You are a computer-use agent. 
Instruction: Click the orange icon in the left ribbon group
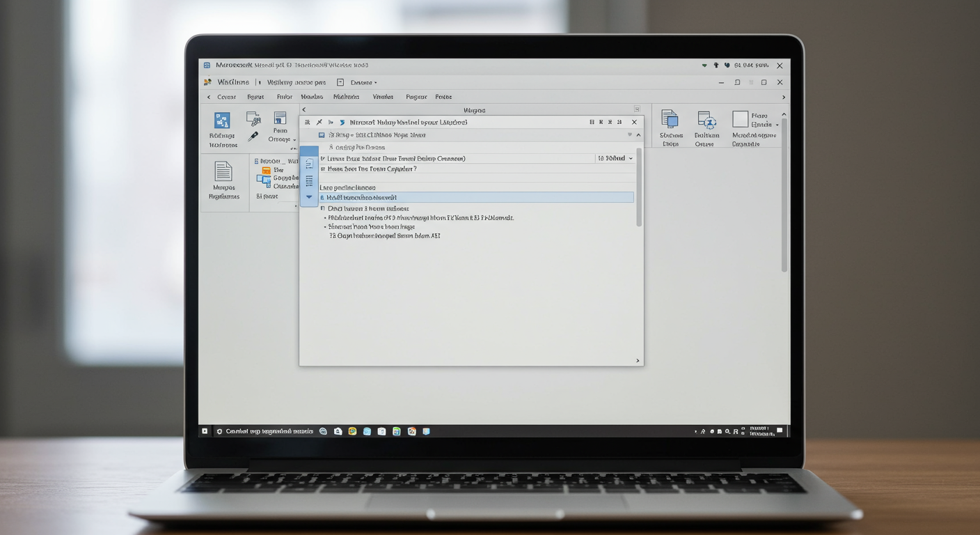266,170
